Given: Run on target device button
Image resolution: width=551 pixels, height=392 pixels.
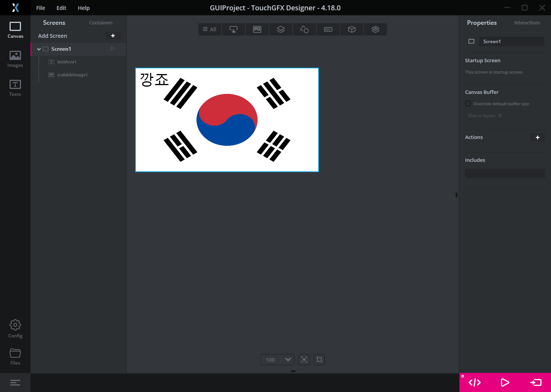Looking at the screenshot, I should (x=536, y=382).
